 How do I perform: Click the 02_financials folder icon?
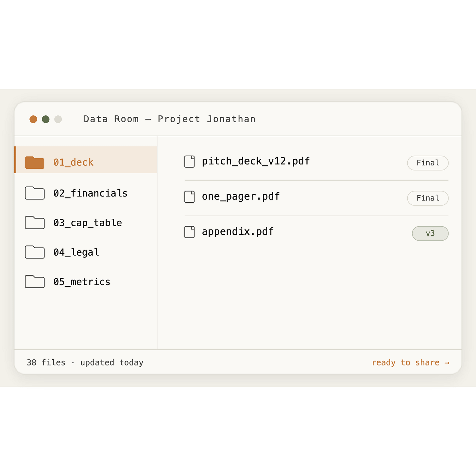[x=35, y=193]
